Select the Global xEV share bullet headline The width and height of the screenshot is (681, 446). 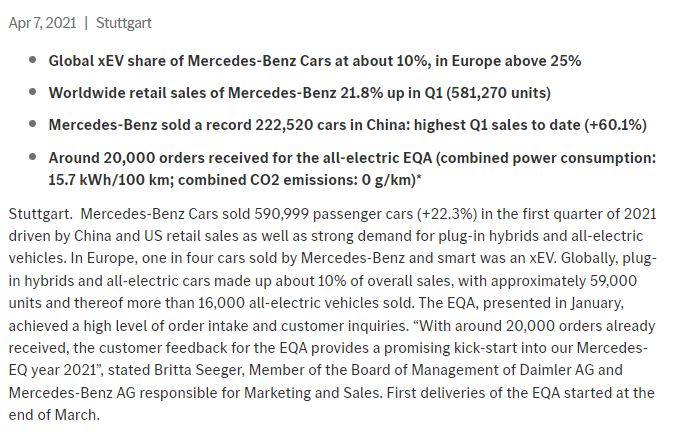(315, 60)
